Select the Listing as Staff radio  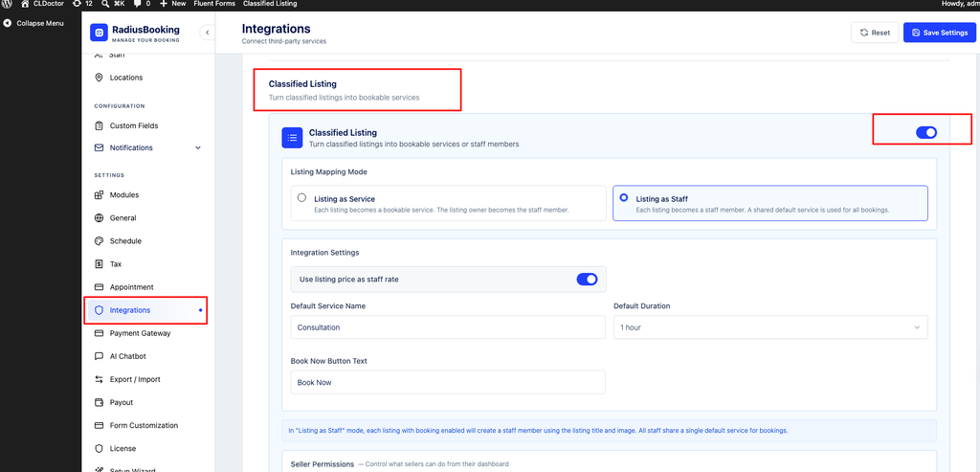click(624, 197)
